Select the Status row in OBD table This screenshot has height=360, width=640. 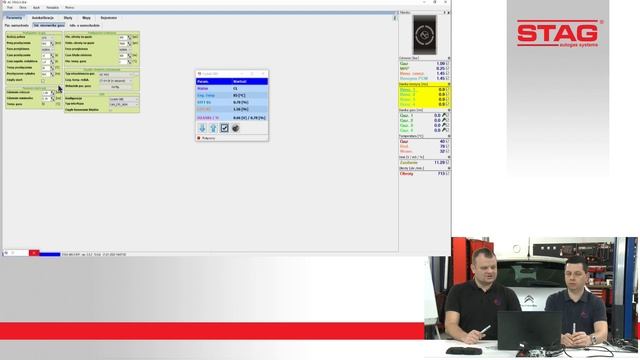coord(232,88)
